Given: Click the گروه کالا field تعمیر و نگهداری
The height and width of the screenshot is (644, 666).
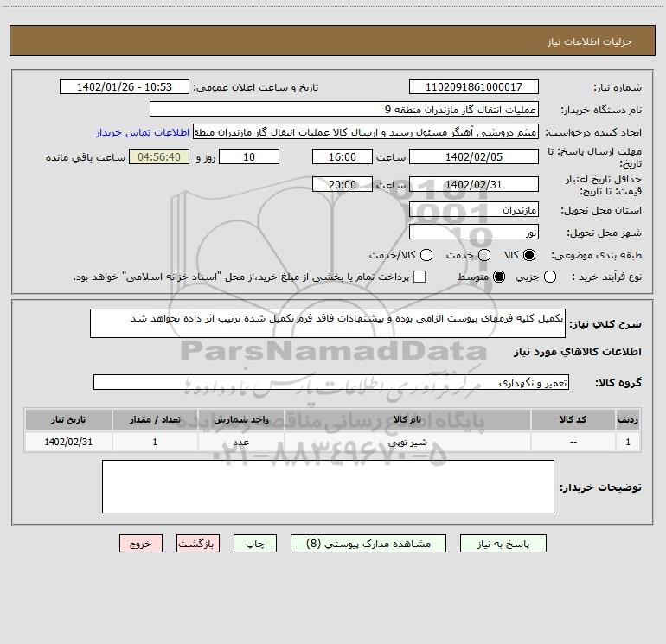Looking at the screenshot, I should 331,382.
